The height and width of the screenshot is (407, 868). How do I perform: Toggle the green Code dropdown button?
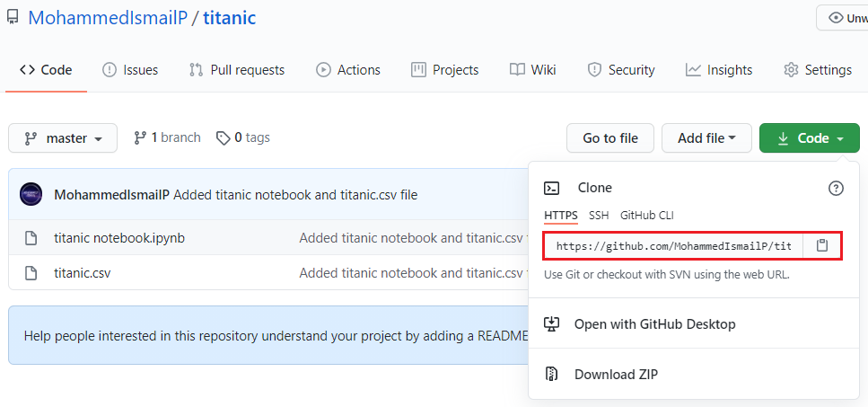click(809, 138)
